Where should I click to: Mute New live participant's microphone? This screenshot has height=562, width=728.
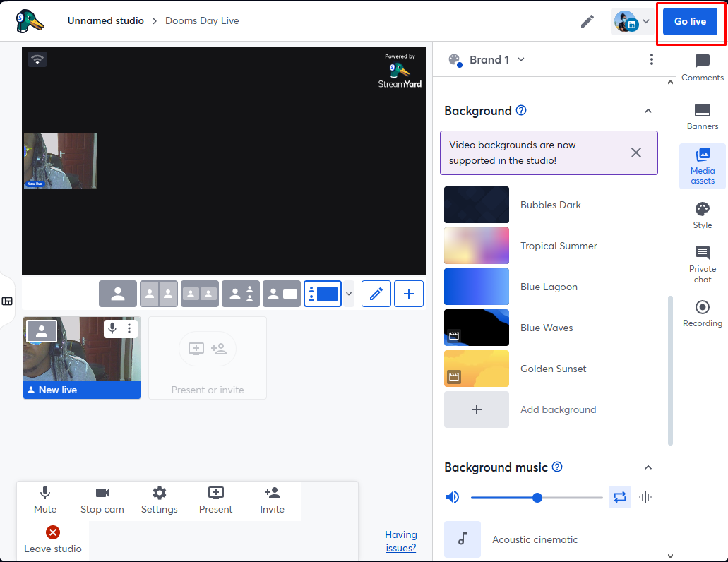[x=112, y=328]
